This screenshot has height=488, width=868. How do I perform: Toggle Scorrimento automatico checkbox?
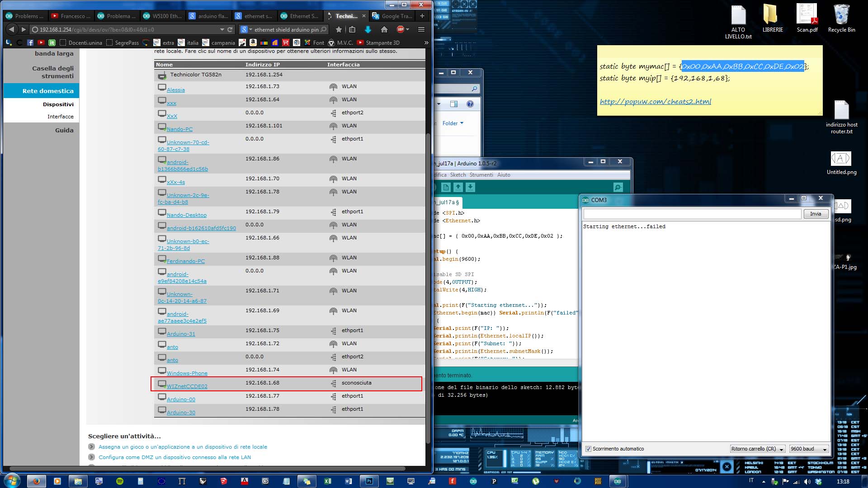click(588, 449)
